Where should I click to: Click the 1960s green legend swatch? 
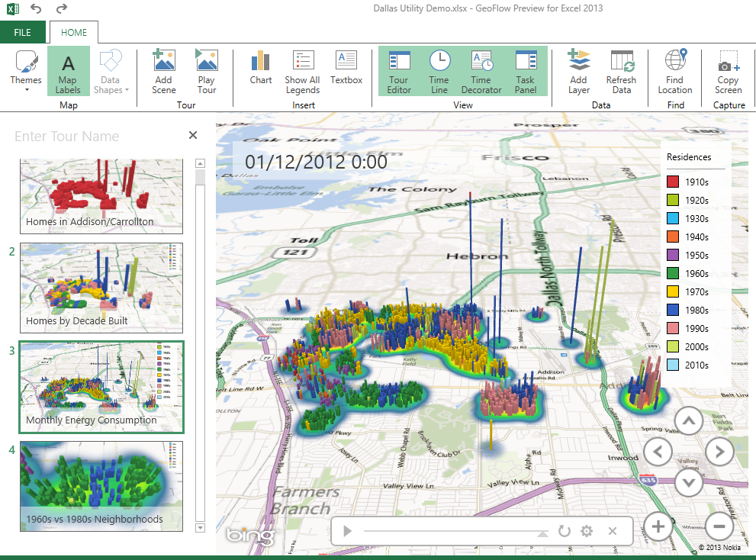(x=673, y=273)
